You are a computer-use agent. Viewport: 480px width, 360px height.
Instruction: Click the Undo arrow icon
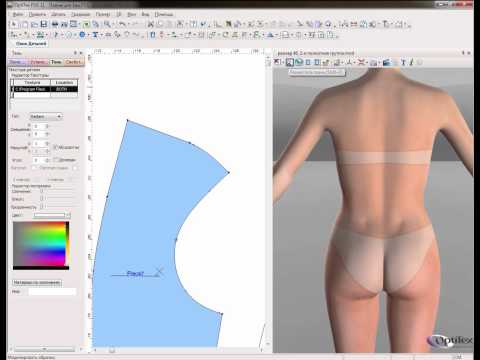[x=122, y=24]
